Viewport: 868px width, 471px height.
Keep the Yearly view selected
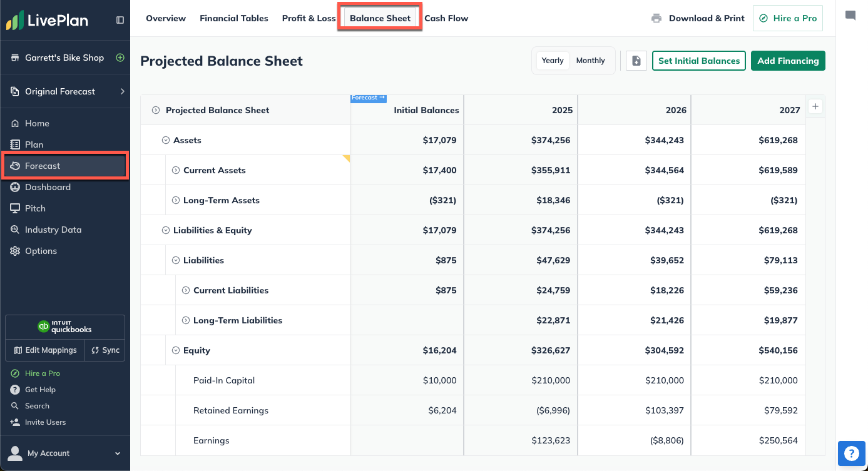coord(553,60)
